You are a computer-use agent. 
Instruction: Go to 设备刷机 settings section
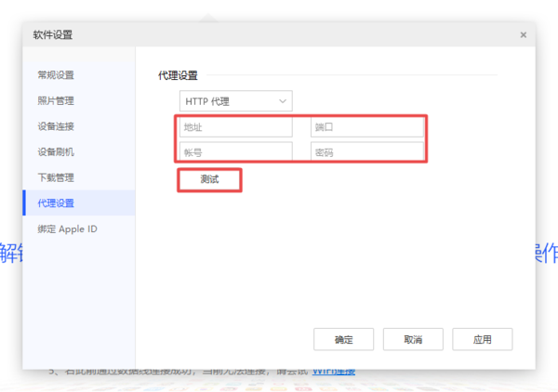coord(56,151)
